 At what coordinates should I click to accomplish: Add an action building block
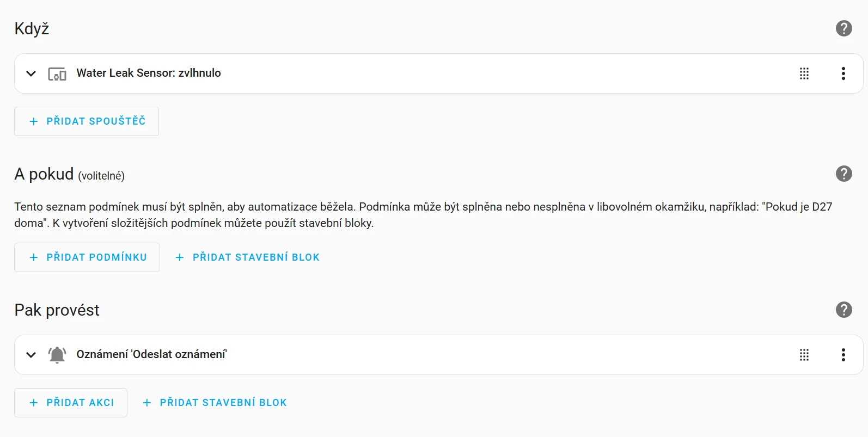[215, 403]
